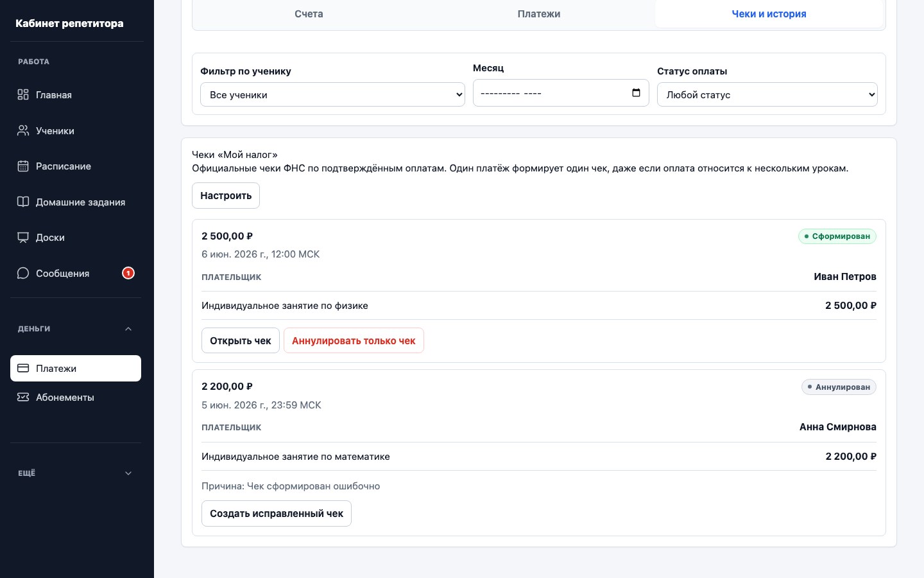924x578 pixels.
Task: Click the Главная dashboard icon in sidebar
Action: [x=23, y=94]
